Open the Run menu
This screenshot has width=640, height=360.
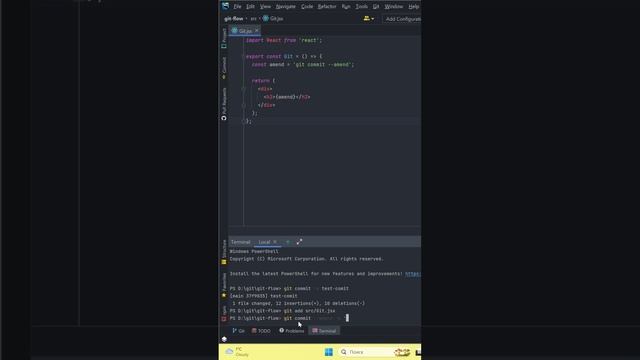pos(346,7)
